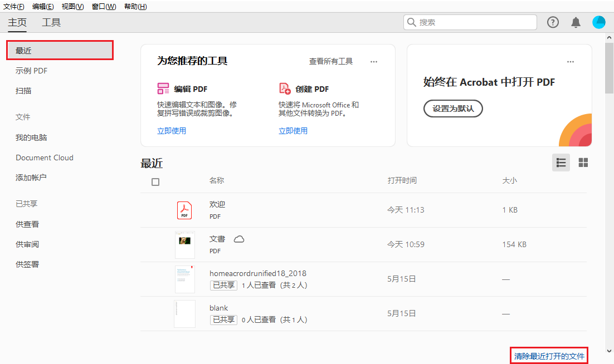Open your profile avatar menu

598,22
